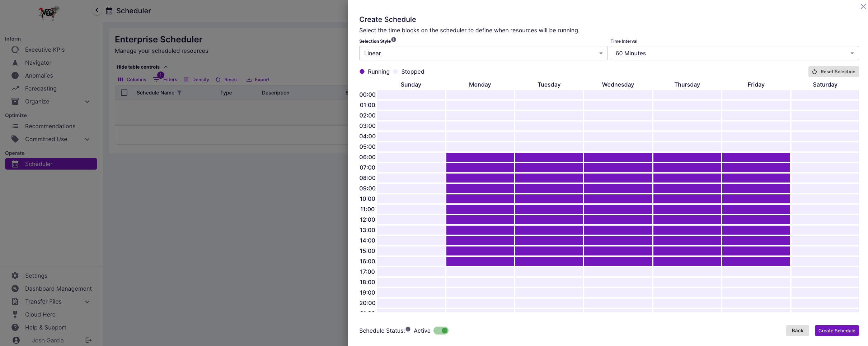Click the Scheduler calendar sidebar icon
This screenshot has height=346, width=868.
point(15,164)
